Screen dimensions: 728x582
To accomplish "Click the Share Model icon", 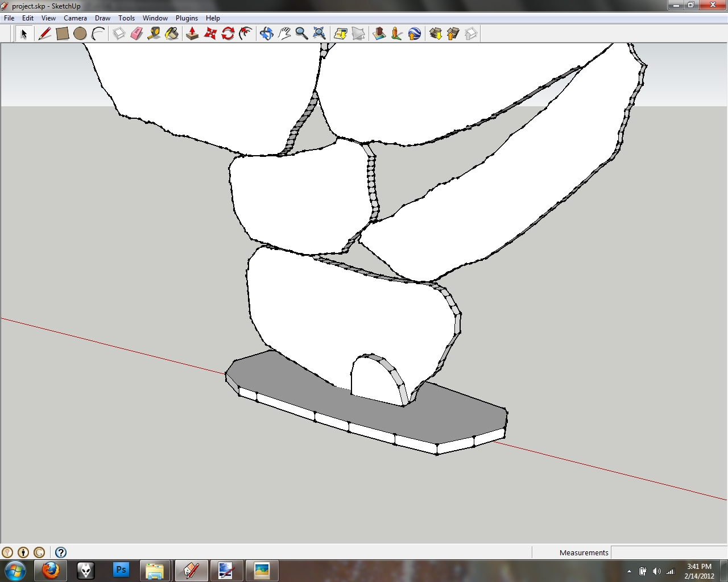I will pyautogui.click(x=453, y=34).
